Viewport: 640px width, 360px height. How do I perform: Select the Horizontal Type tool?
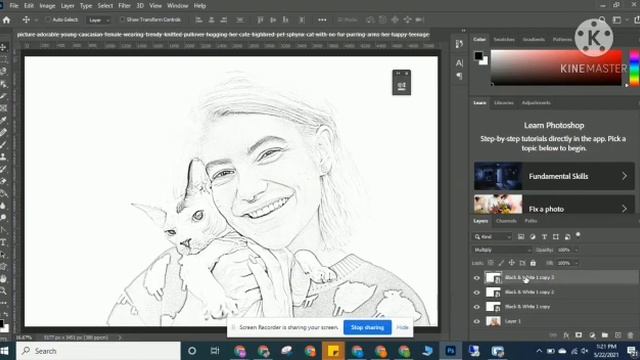[3, 242]
